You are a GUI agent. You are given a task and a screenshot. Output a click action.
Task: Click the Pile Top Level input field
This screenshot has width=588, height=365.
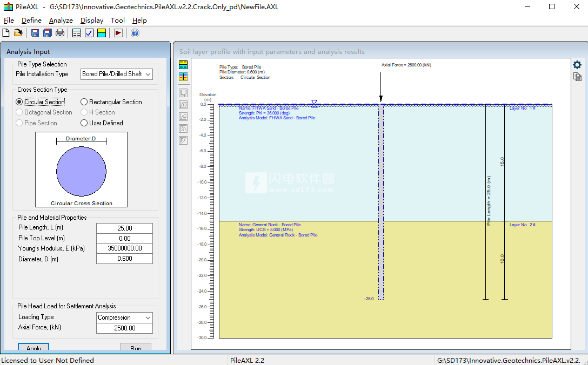point(124,238)
